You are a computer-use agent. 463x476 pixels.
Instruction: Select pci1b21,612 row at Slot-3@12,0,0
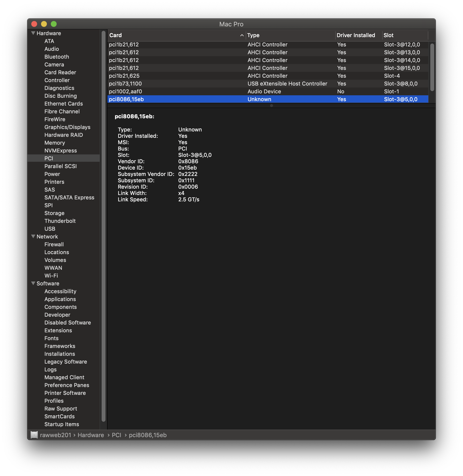pyautogui.click(x=268, y=44)
